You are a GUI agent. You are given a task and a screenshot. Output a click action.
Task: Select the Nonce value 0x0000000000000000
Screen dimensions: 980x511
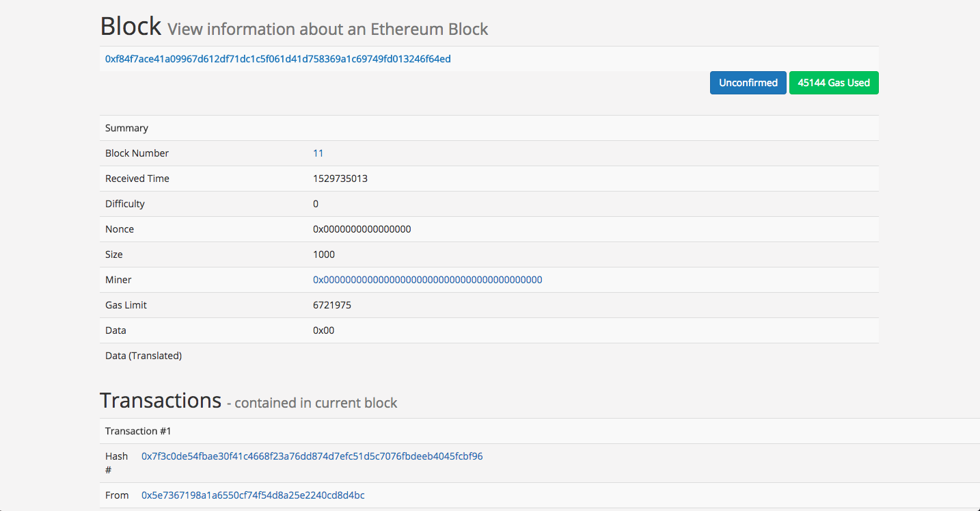pyautogui.click(x=362, y=229)
